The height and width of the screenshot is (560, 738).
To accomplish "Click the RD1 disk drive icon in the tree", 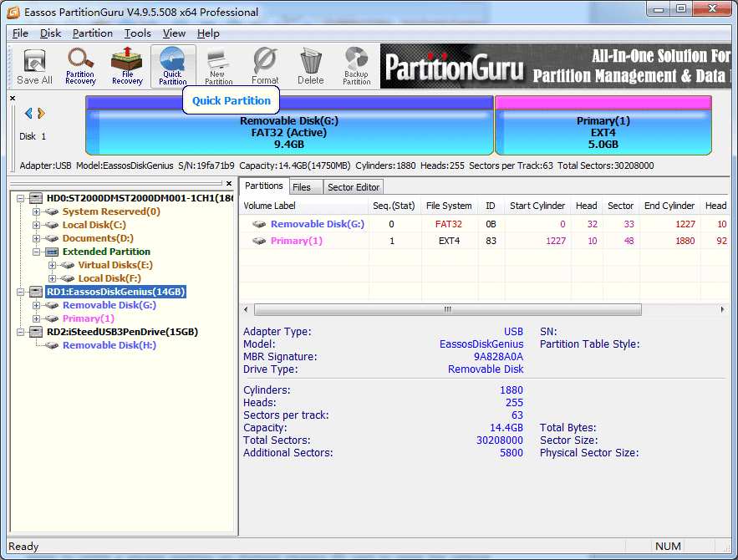I will (x=36, y=292).
